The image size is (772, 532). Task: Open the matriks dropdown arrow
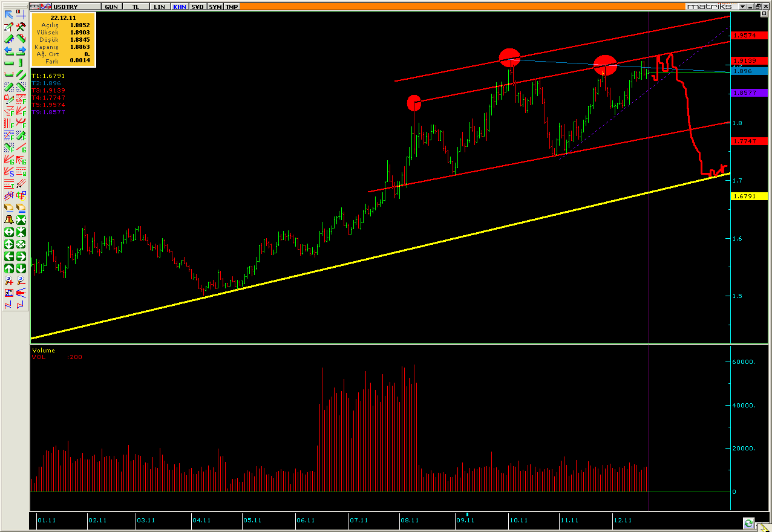(743, 6)
